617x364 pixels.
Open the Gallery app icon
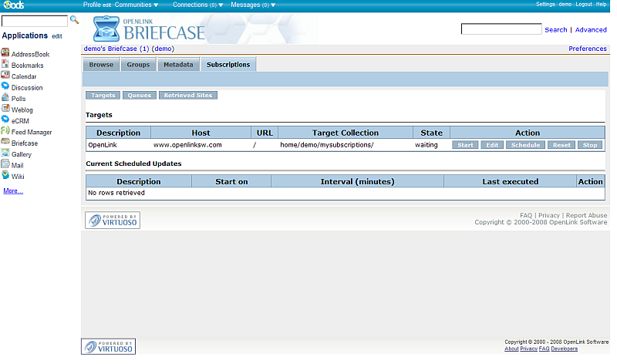[5, 154]
